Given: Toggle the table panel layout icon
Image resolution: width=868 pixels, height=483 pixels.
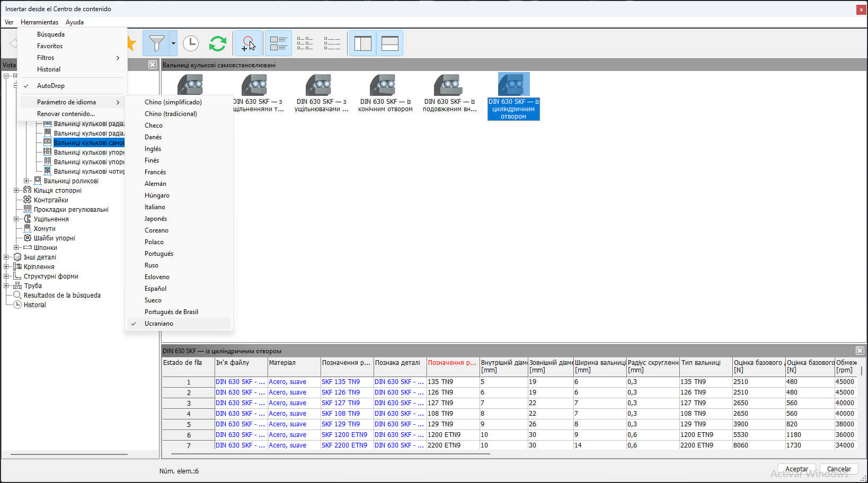Looking at the screenshot, I should tap(390, 43).
